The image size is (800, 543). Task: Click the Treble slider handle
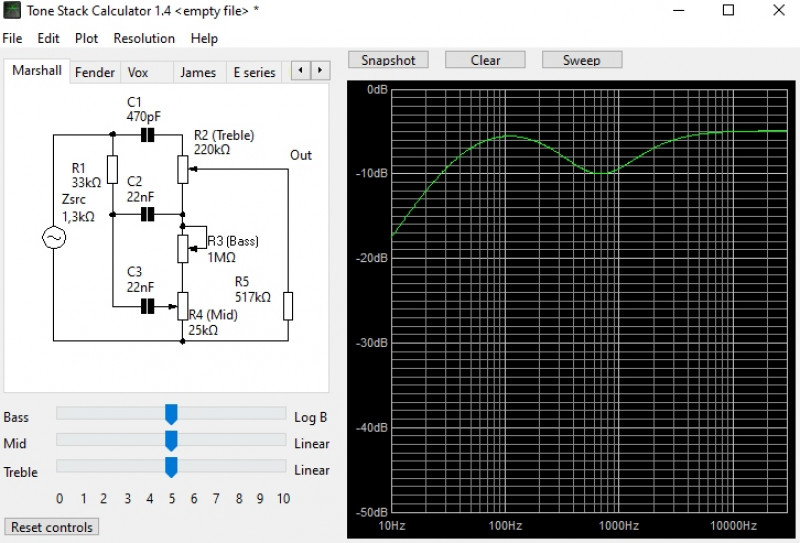point(171,468)
